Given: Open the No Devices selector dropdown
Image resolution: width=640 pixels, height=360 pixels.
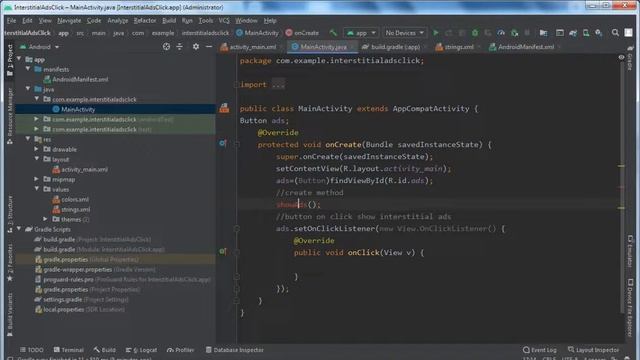Looking at the screenshot, I should coord(404,33).
